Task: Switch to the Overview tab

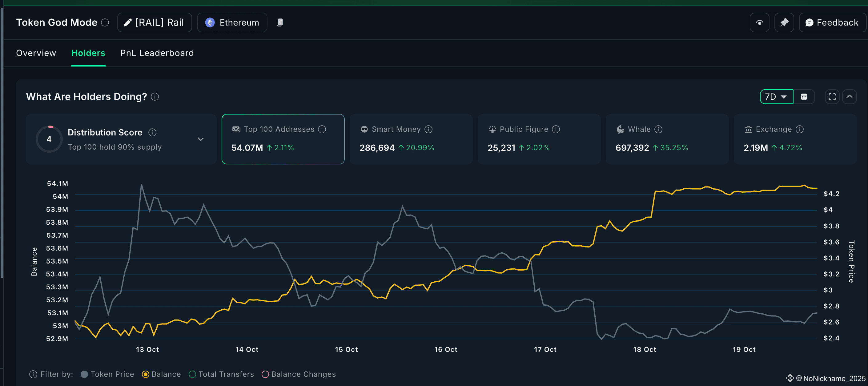Action: coord(36,53)
